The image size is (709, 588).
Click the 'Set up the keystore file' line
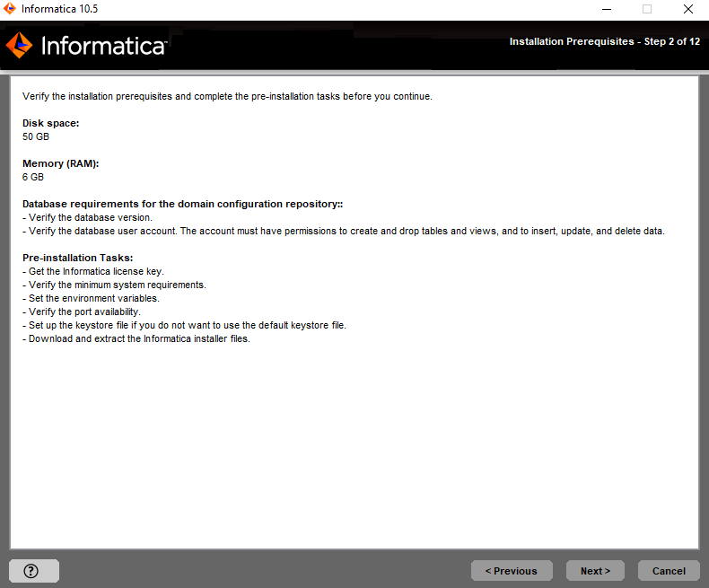(x=184, y=325)
